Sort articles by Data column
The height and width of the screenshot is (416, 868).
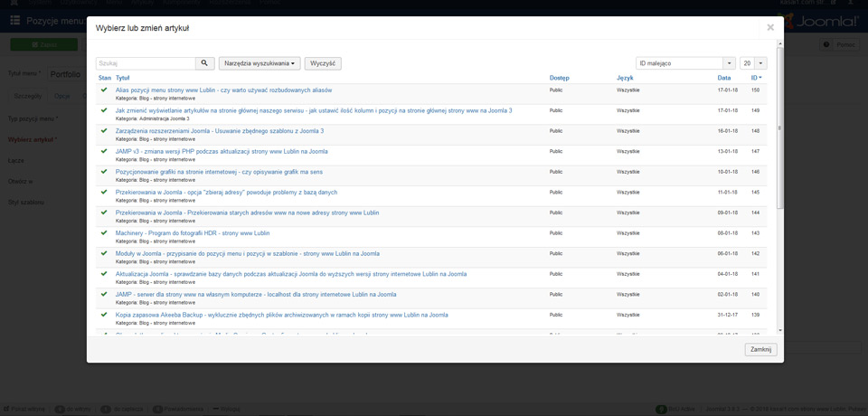click(x=724, y=78)
